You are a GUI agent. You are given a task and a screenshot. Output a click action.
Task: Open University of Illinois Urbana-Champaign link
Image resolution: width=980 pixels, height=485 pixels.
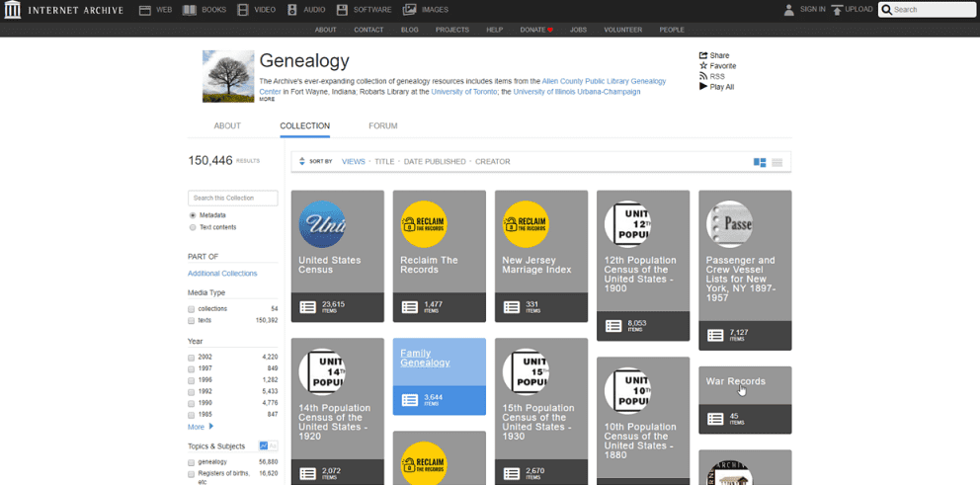pyautogui.click(x=577, y=91)
